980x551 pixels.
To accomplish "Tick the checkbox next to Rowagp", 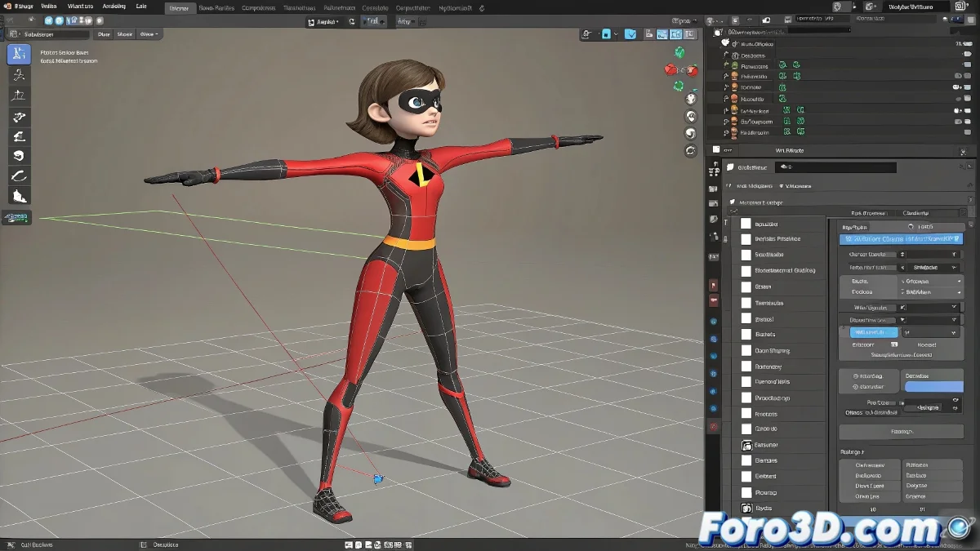I will [x=746, y=492].
